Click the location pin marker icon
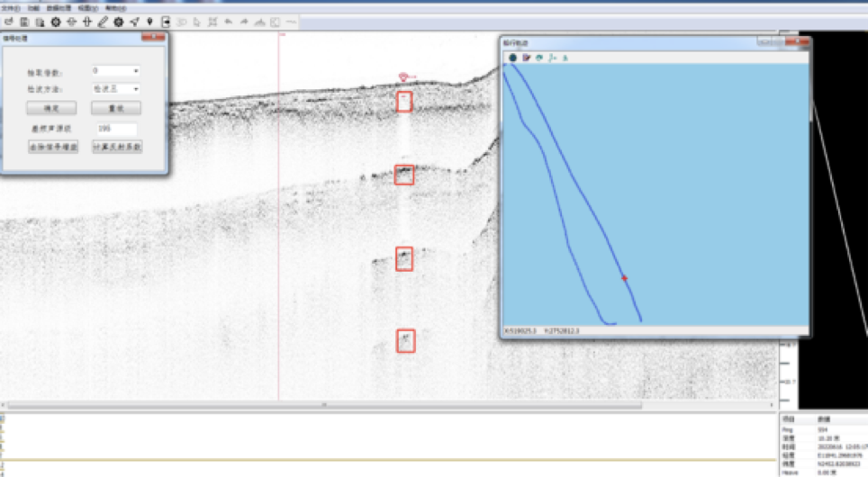Viewport: 868px width, 477px height. point(150,22)
